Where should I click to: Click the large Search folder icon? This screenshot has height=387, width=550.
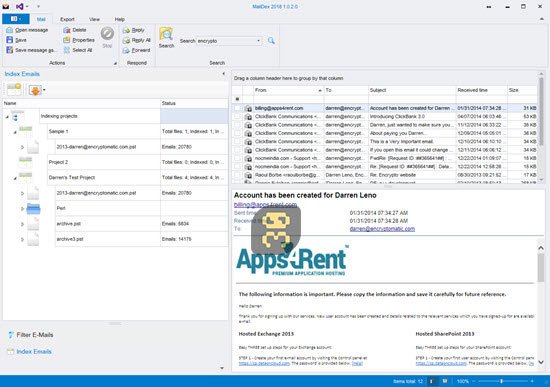166,34
